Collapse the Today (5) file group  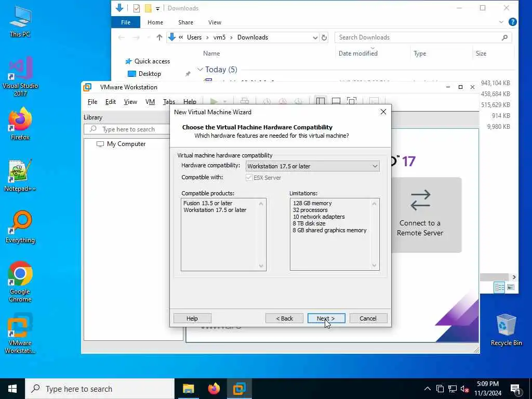coord(200,70)
